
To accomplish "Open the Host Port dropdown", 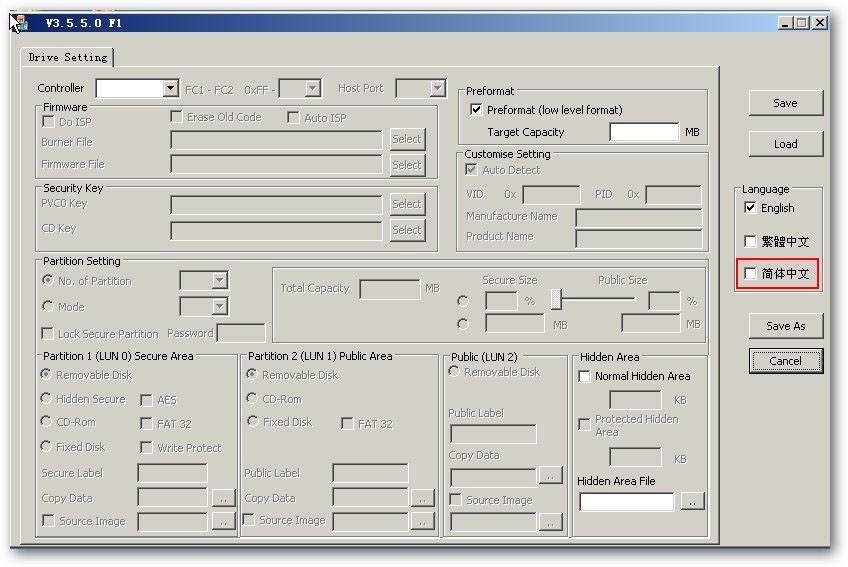I will pyautogui.click(x=437, y=88).
